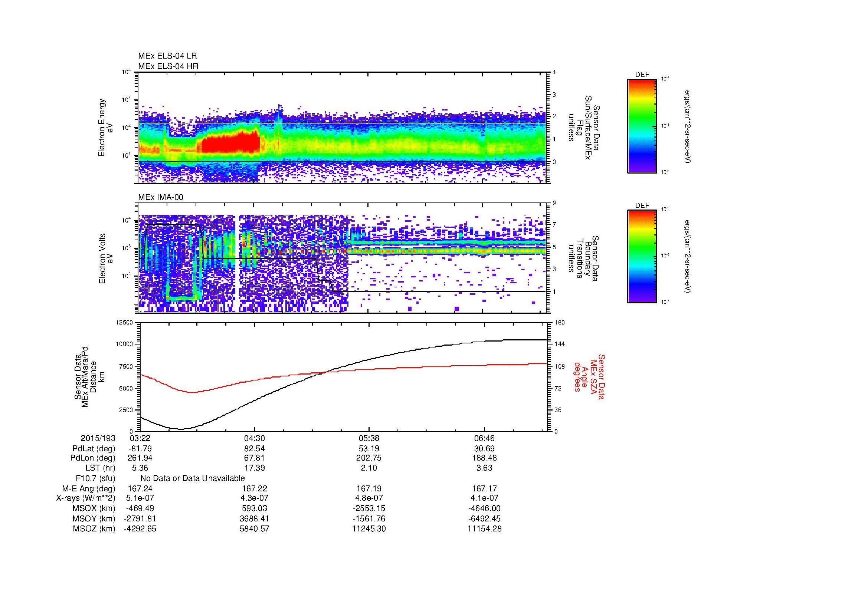Click the MEx ELS-04 LR title
The width and height of the screenshot is (868, 613).
[x=167, y=56]
